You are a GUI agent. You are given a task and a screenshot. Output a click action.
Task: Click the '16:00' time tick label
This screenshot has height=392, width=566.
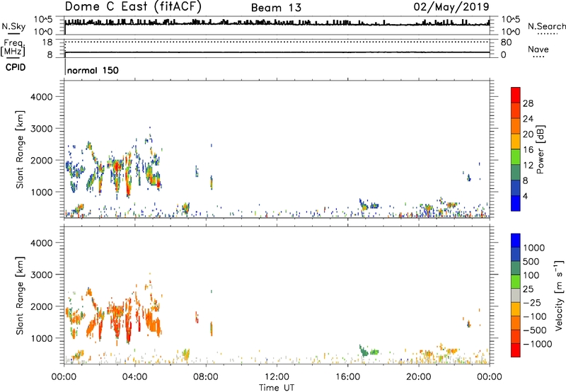tap(347, 377)
